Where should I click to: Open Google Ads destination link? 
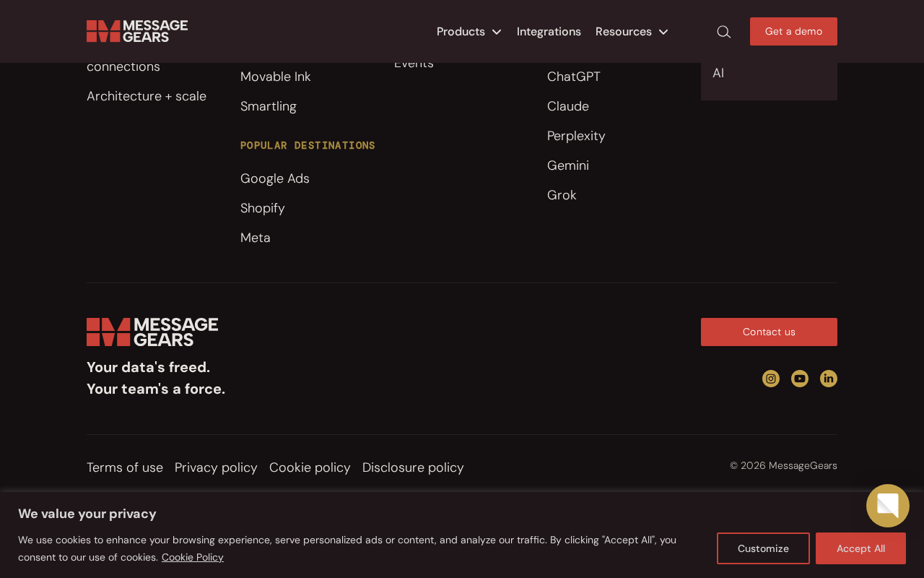pos(275,178)
